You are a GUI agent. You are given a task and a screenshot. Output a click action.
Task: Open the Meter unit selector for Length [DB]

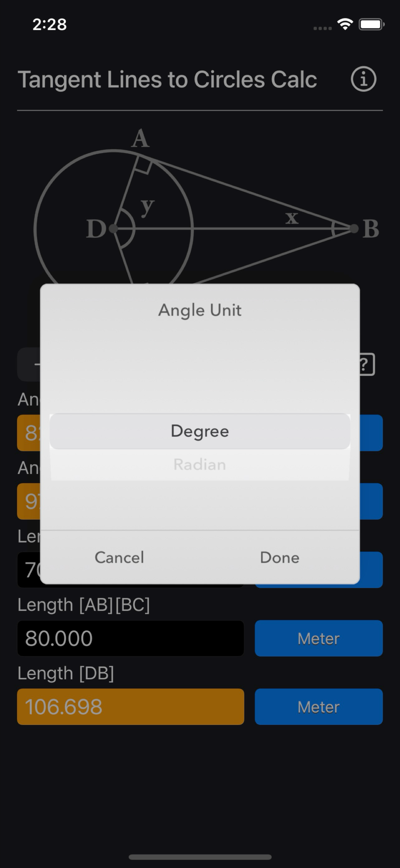tap(318, 707)
